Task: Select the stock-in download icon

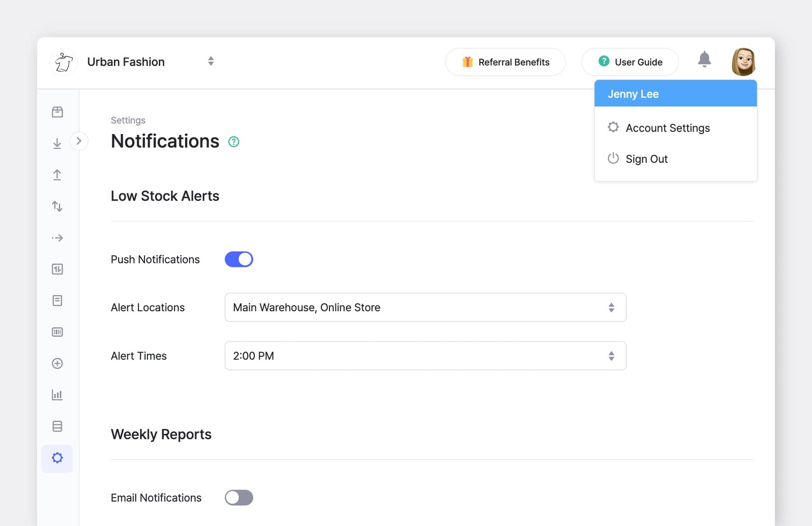Action: (57, 143)
